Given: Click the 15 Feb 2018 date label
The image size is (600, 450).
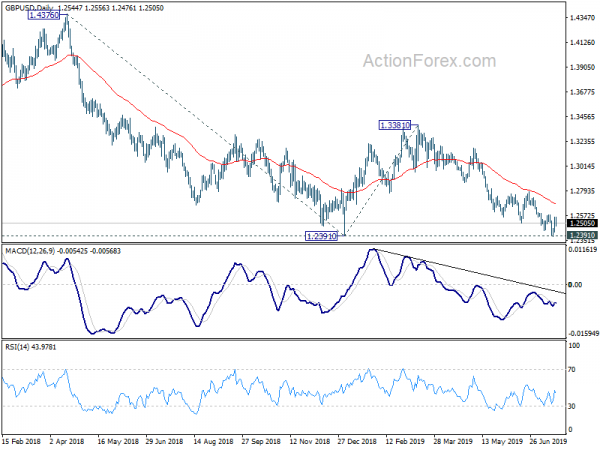Looking at the screenshot, I should (x=21, y=441).
